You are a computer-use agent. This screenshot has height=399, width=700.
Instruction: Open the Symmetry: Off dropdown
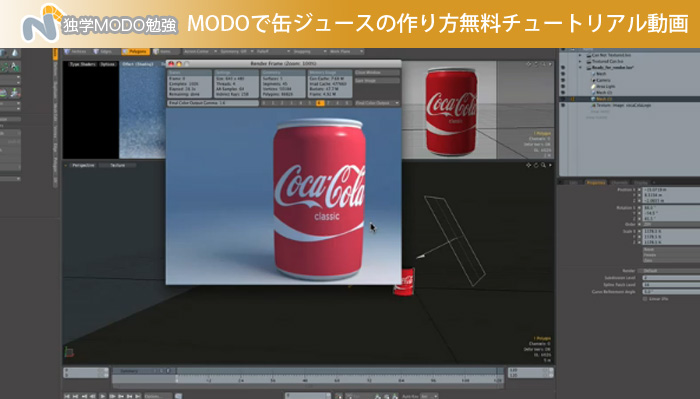click(x=237, y=52)
